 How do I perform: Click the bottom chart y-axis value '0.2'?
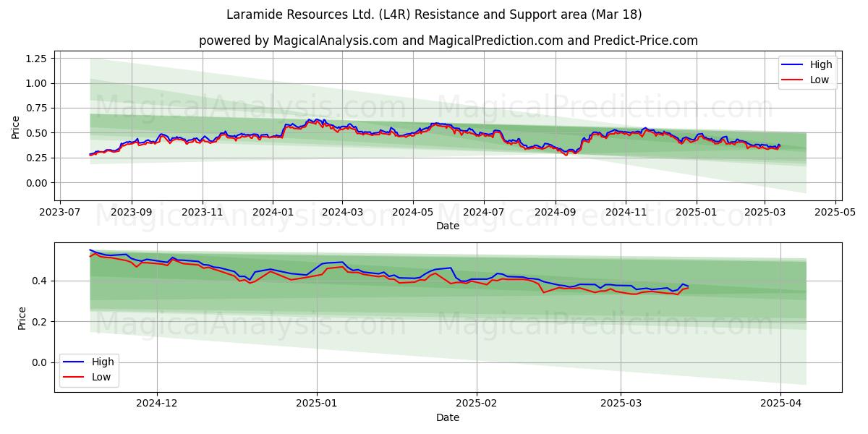40,322
